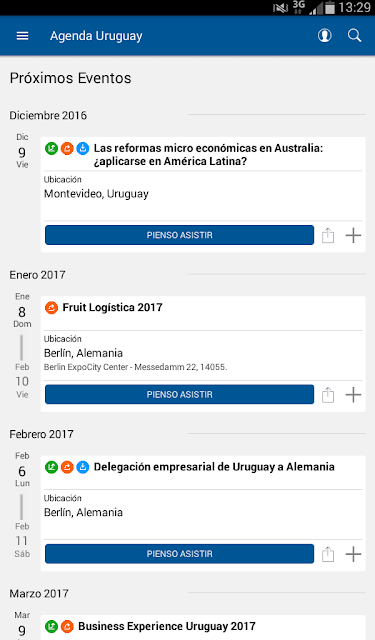Viewport: 375px width, 640px height.
Task: Tap green icon on Australia reforms event
Action: tap(51, 148)
